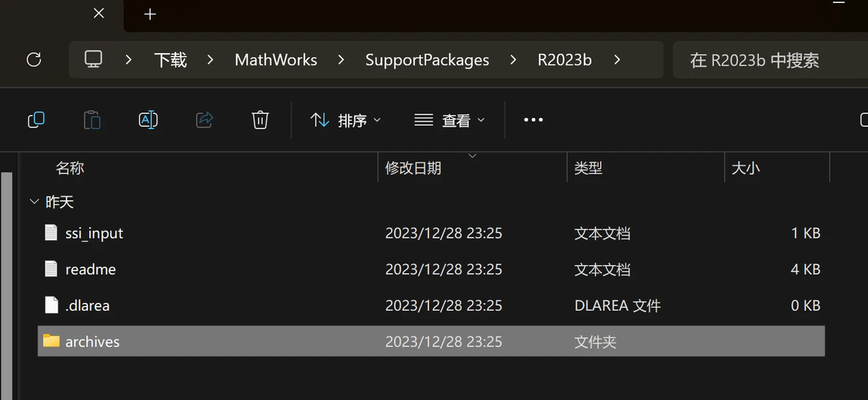The height and width of the screenshot is (400, 868).
Task: Click the search box 在 R2023b 中搜索
Action: click(770, 60)
